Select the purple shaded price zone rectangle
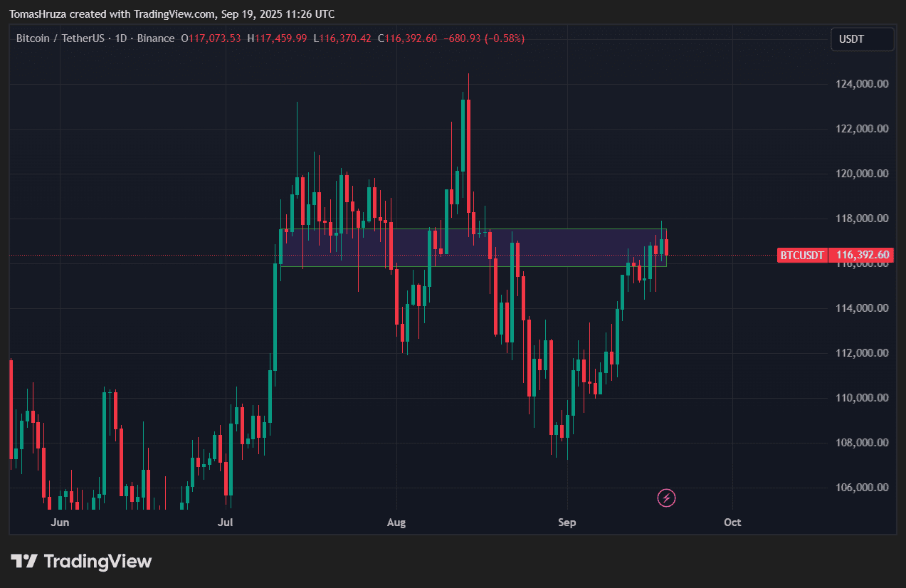This screenshot has width=906, height=588. click(473, 247)
